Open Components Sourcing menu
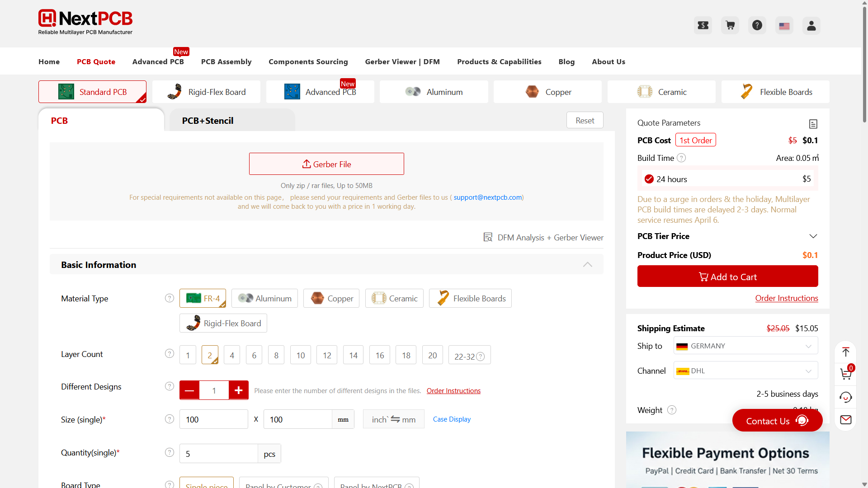The width and height of the screenshot is (868, 488). [308, 61]
